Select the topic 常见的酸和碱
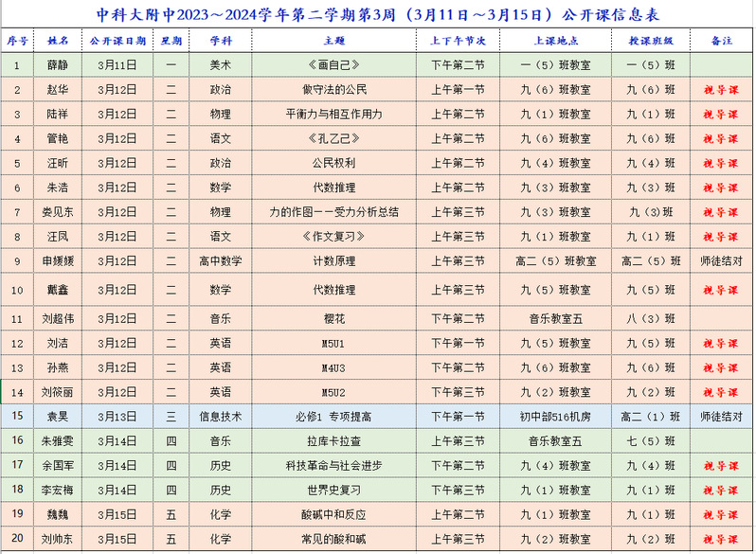The width and height of the screenshot is (756, 554). [334, 539]
